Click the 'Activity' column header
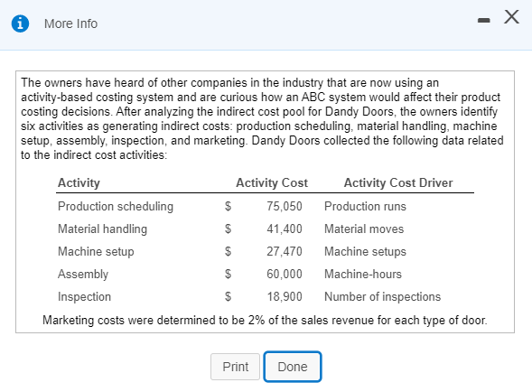Image resolution: width=532 pixels, height=392 pixels. pyautogui.click(x=79, y=182)
